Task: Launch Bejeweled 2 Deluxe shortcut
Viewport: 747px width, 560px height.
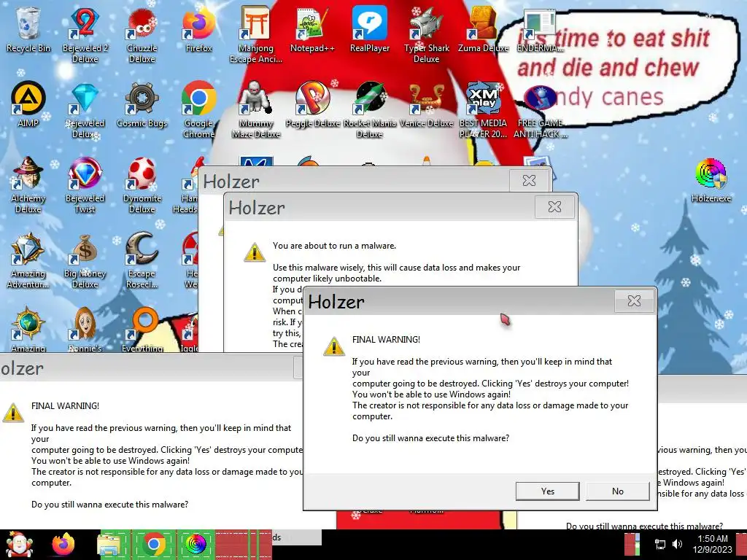Action: click(x=85, y=34)
